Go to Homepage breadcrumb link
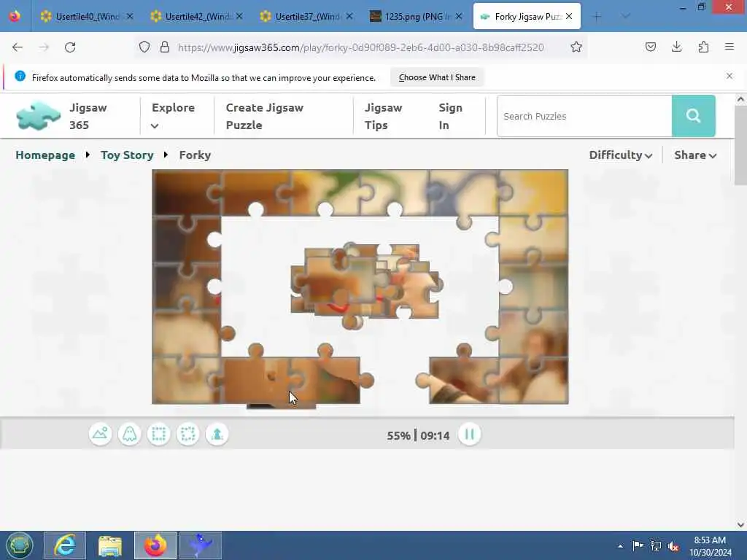Screen dimensions: 747x560 [x=45, y=155]
